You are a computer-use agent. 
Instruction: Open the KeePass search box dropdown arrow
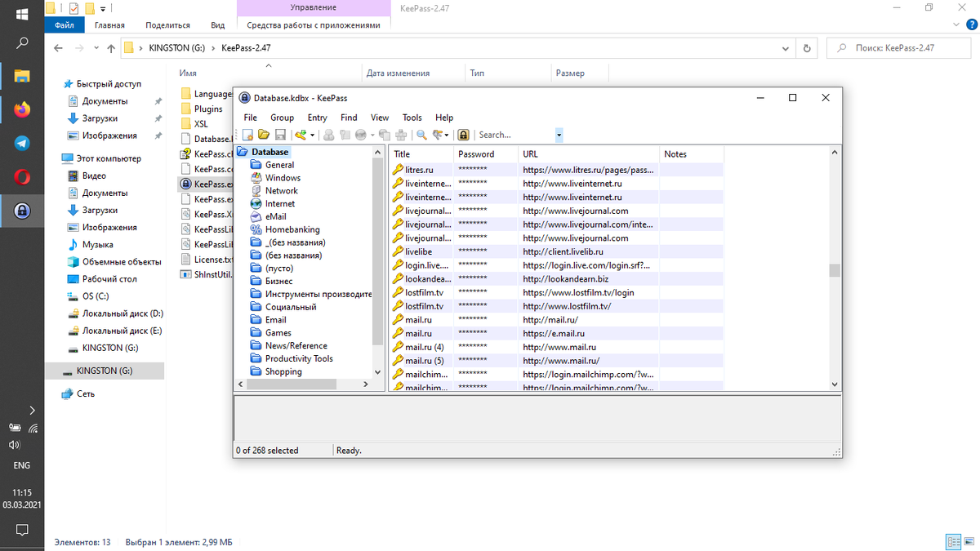(x=559, y=135)
